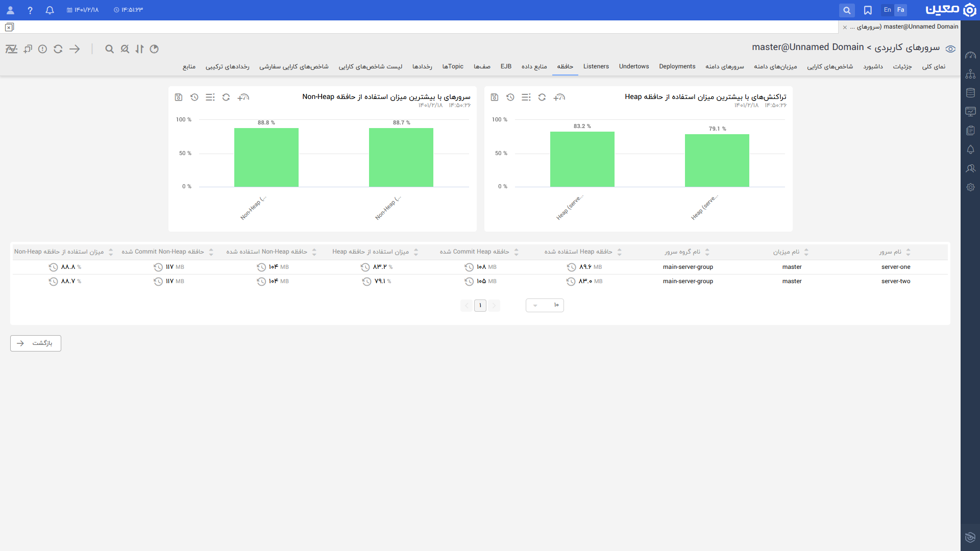Open history icon for server-one Heap ۸۹.۶ MB

[571, 267]
